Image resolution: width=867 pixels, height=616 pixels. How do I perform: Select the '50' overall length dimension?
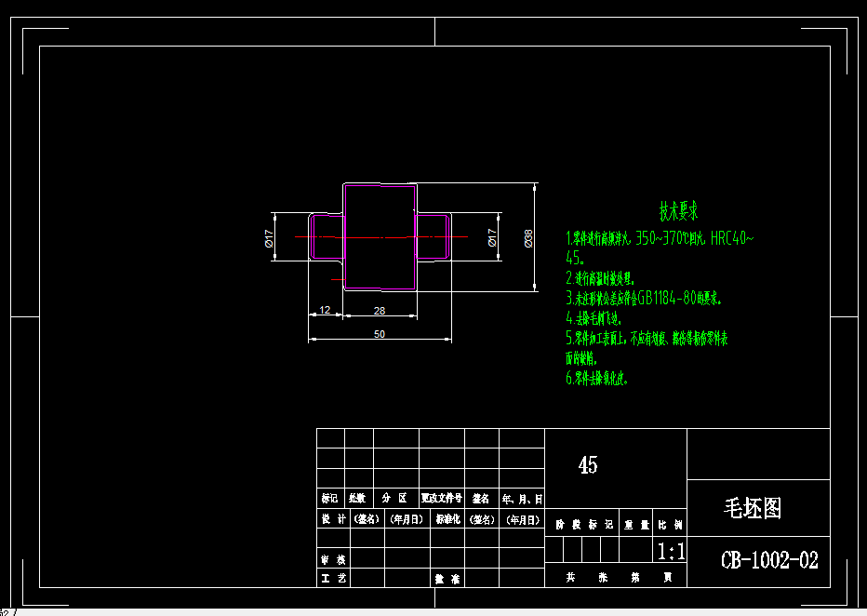tap(380, 335)
